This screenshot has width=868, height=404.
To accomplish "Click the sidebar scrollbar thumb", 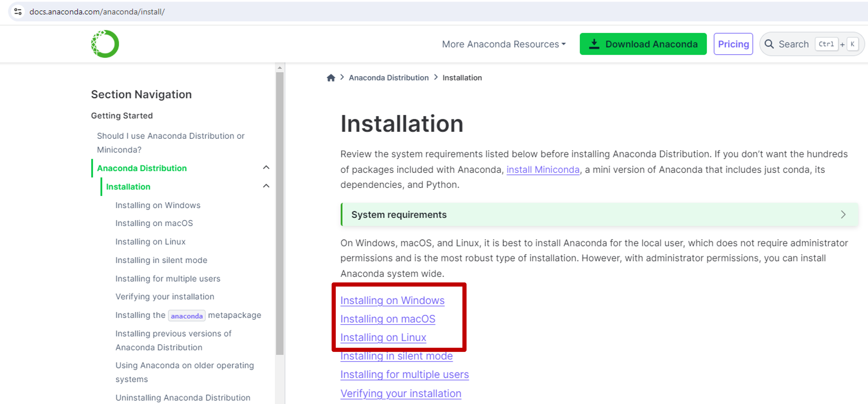I will pyautogui.click(x=280, y=214).
